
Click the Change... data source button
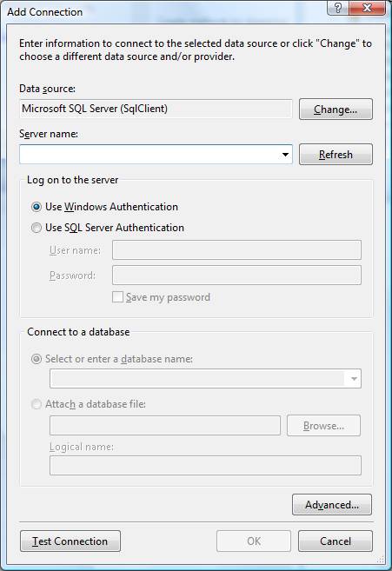click(x=336, y=110)
